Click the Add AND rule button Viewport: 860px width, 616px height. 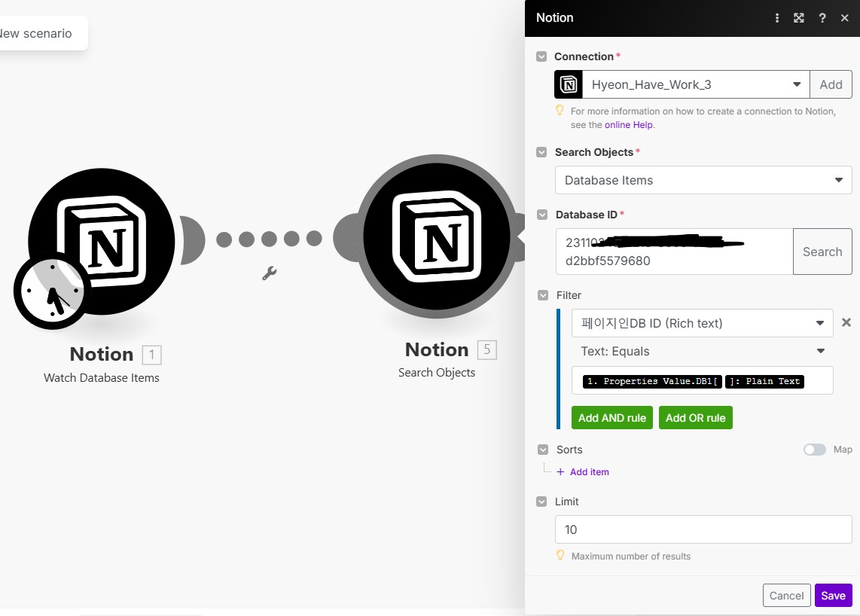(612, 418)
